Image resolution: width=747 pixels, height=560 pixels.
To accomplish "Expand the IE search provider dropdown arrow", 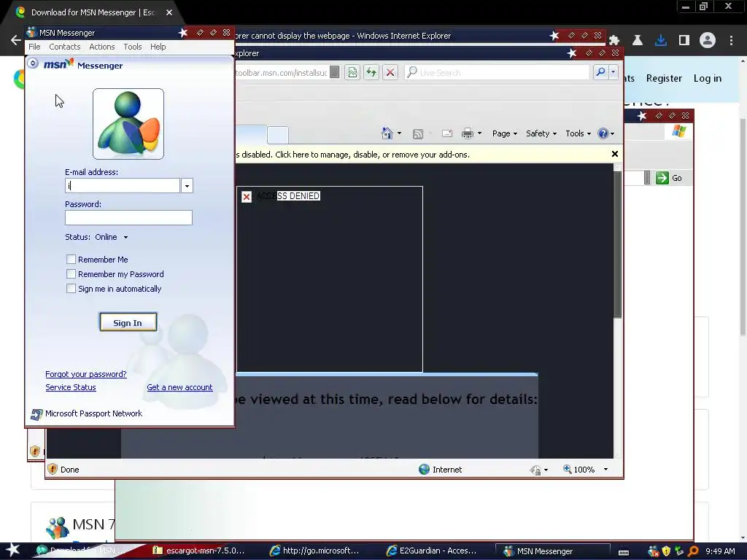I will pos(613,72).
